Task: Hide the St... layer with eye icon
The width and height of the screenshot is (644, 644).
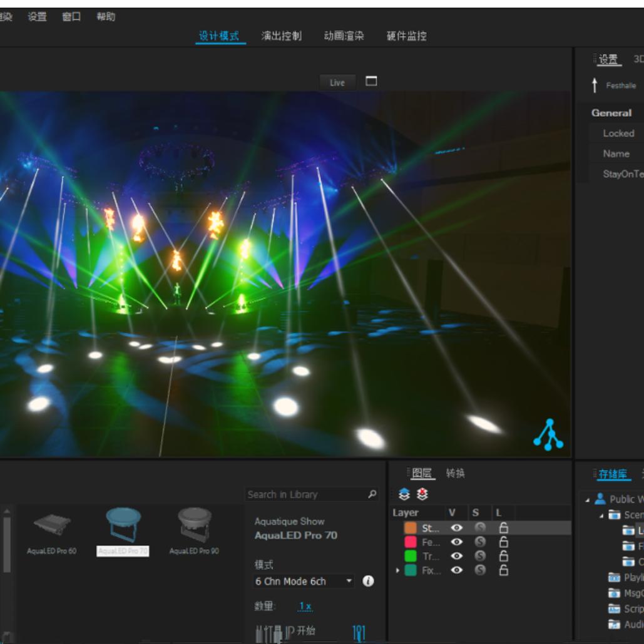Action: pyautogui.click(x=457, y=528)
